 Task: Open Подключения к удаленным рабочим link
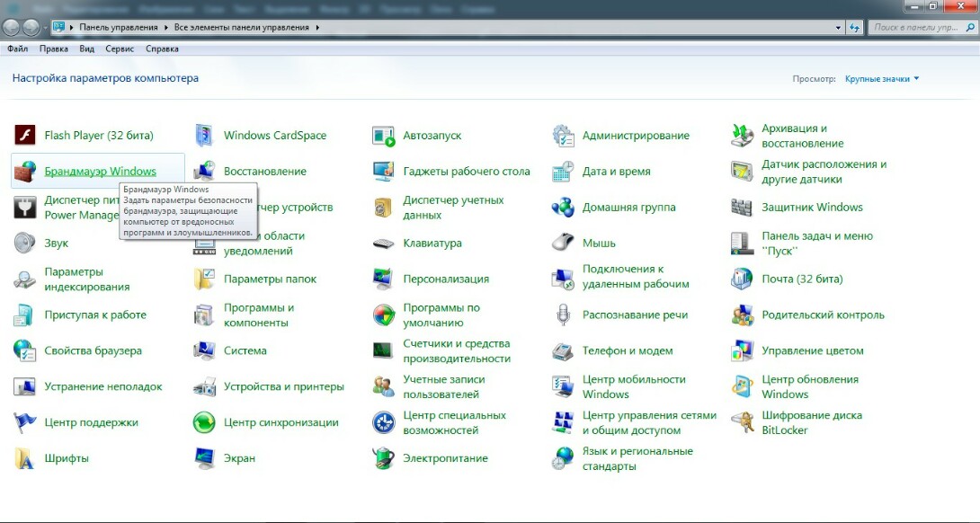pos(636,276)
